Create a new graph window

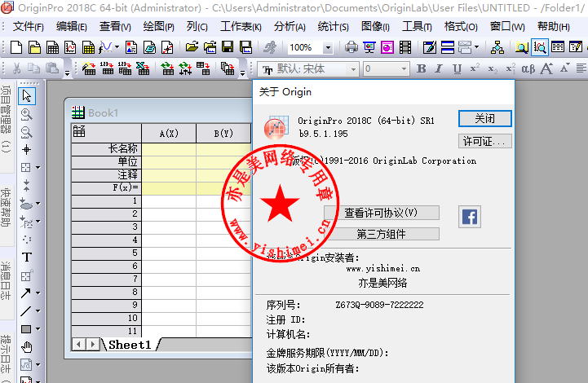(70, 47)
